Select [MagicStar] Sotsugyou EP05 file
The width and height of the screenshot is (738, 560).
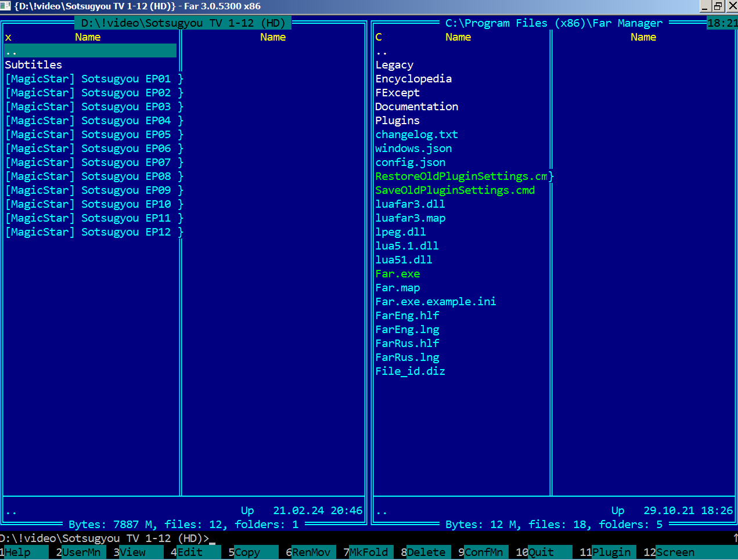(91, 135)
